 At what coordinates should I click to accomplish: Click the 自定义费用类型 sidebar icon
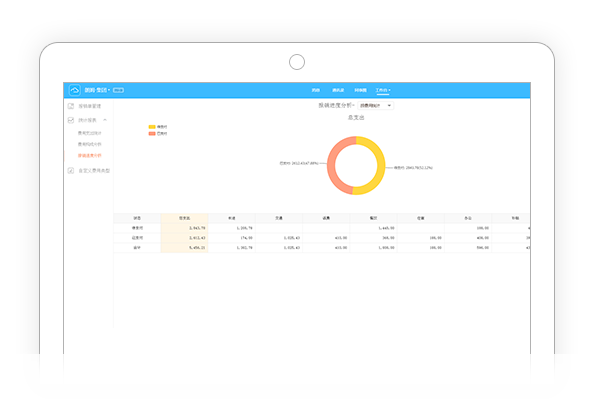click(71, 171)
